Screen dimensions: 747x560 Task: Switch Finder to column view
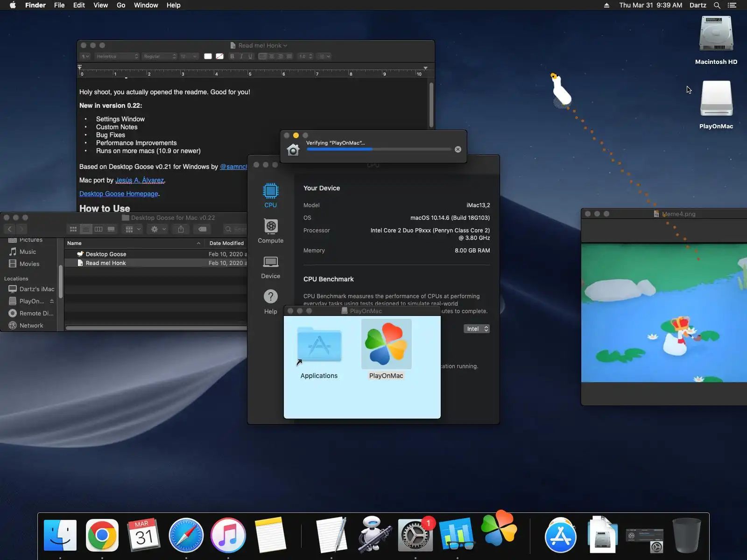coord(99,229)
